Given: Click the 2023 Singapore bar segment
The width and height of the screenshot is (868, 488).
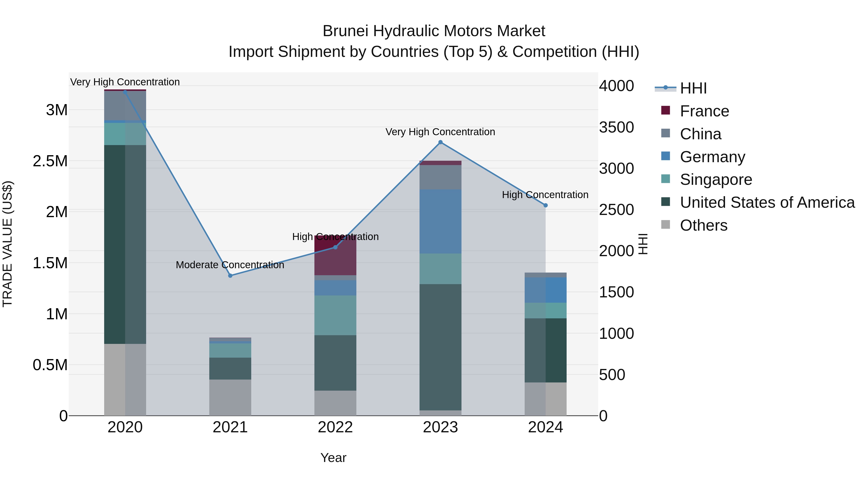Looking at the screenshot, I should [441, 269].
